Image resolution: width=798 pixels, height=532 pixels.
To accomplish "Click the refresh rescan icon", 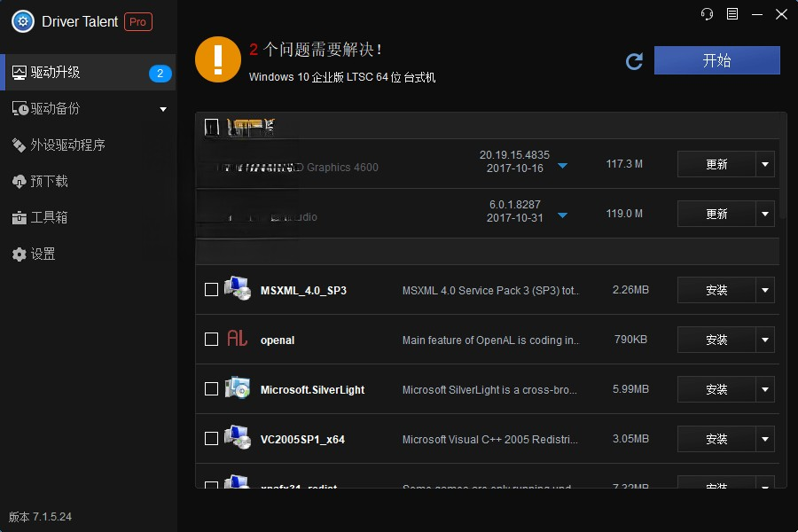I will pos(634,61).
